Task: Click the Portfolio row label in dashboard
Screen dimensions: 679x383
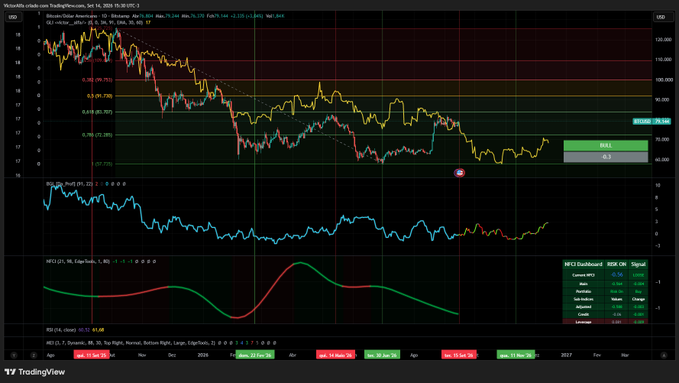Action: point(583,292)
